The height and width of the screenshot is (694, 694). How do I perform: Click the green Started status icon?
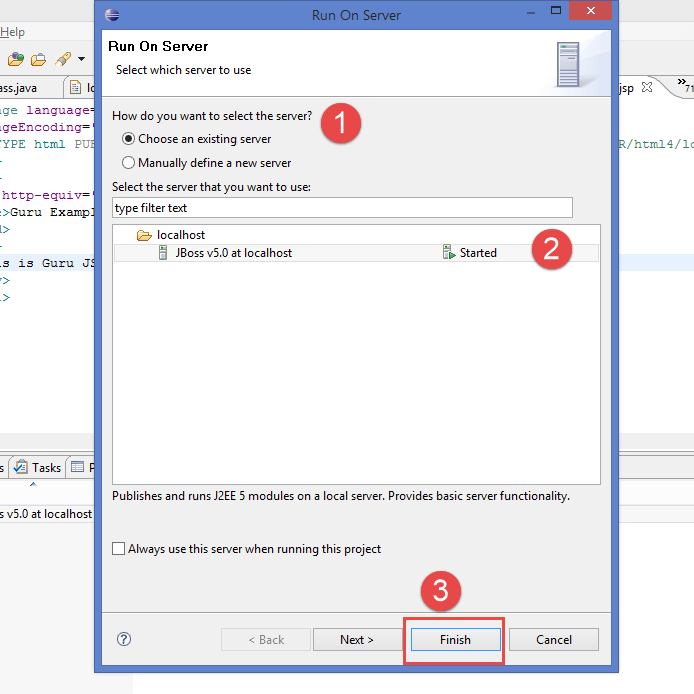[449, 253]
